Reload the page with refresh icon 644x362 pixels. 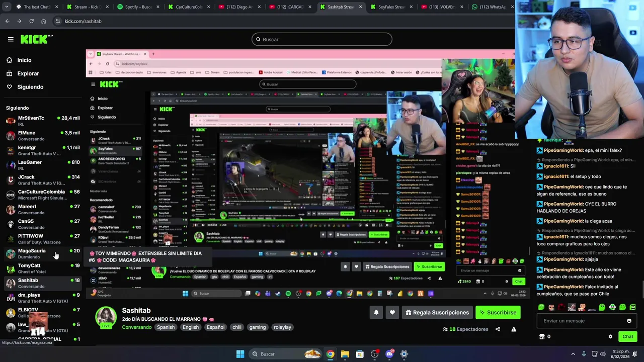(x=31, y=21)
